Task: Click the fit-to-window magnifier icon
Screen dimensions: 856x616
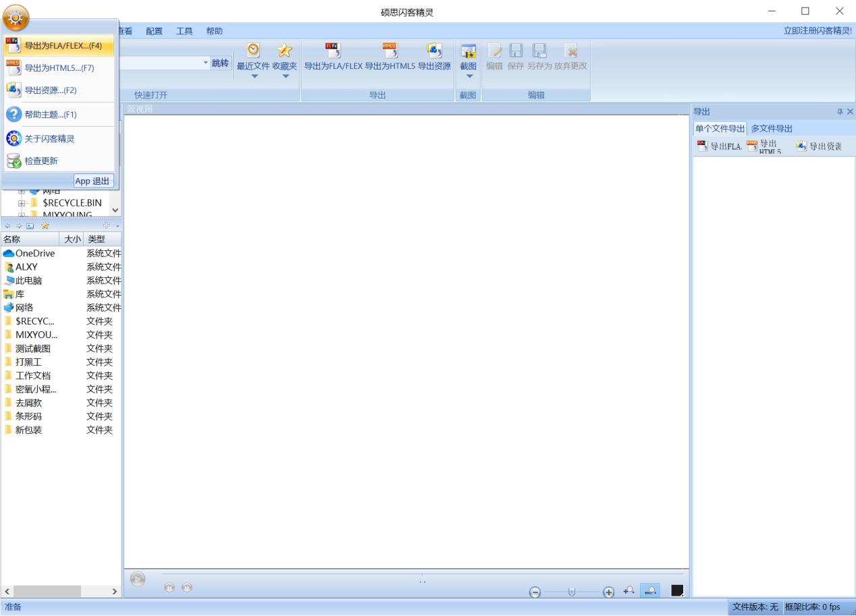Action: point(628,590)
